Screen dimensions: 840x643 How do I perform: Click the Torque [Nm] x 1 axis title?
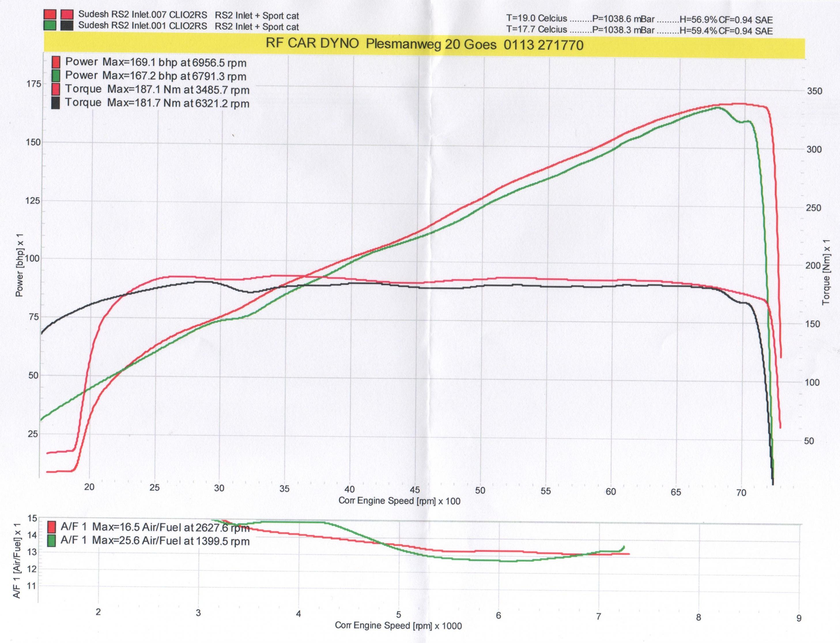[x=826, y=272]
